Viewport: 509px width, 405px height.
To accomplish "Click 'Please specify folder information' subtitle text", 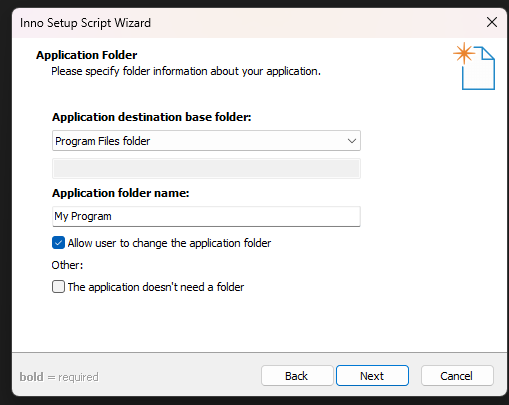I will 186,71.
